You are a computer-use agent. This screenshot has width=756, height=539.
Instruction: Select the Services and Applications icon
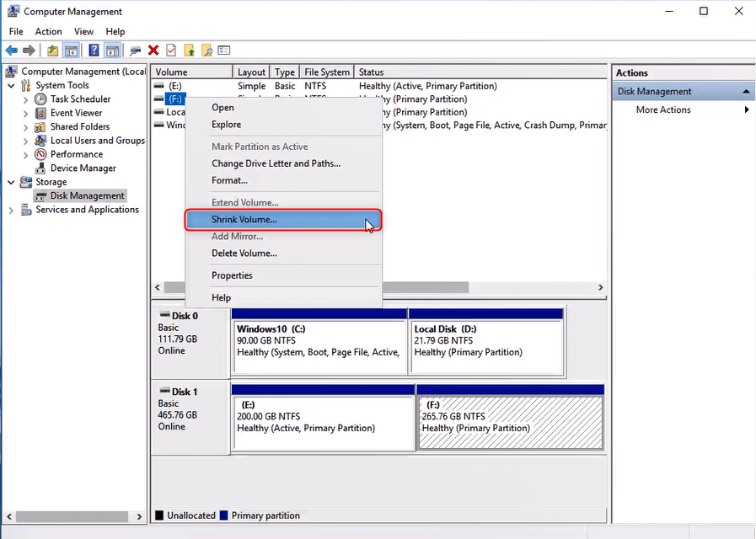point(26,210)
